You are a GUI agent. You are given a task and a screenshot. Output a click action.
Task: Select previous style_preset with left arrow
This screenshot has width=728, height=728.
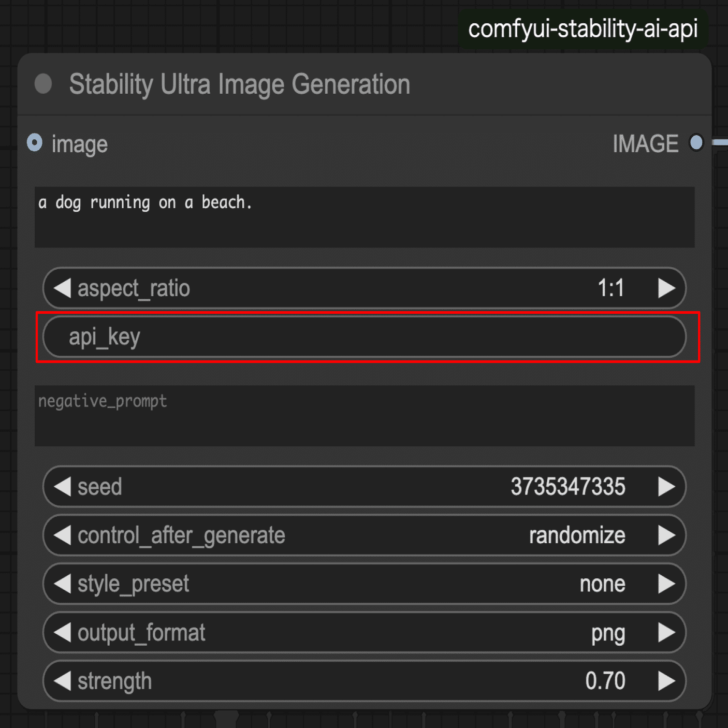click(x=63, y=584)
